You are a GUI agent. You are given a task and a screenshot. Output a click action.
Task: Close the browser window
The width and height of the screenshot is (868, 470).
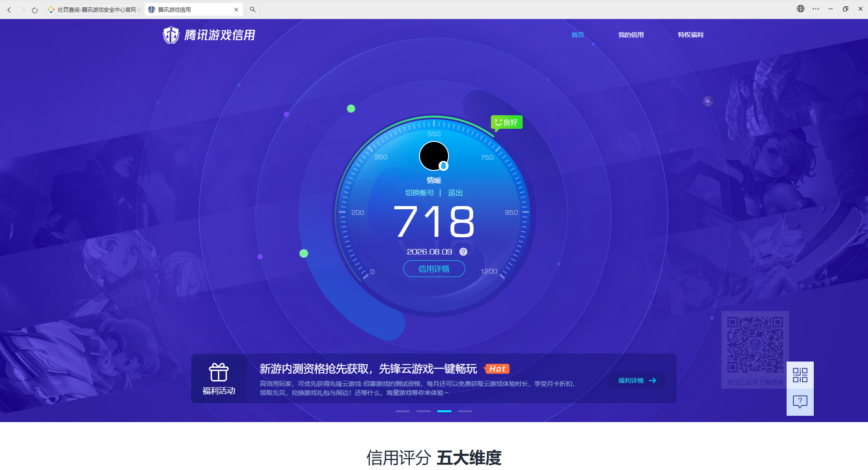(x=860, y=9)
